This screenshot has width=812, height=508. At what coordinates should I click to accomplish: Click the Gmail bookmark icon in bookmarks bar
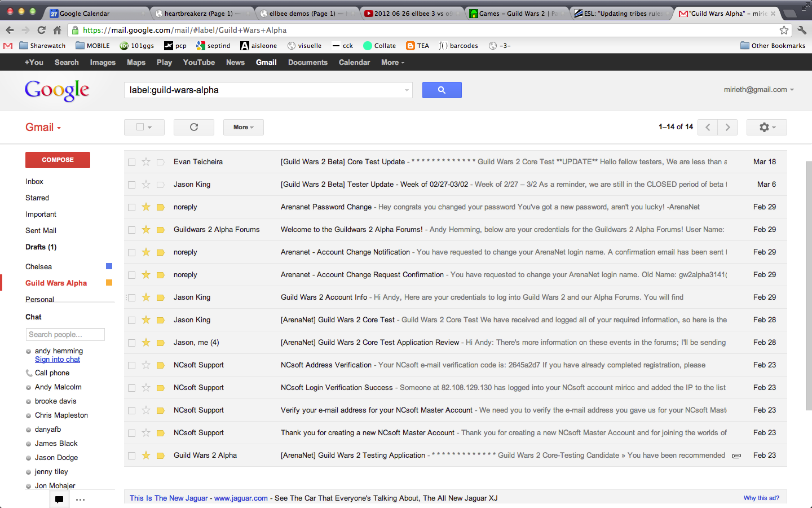click(8, 46)
